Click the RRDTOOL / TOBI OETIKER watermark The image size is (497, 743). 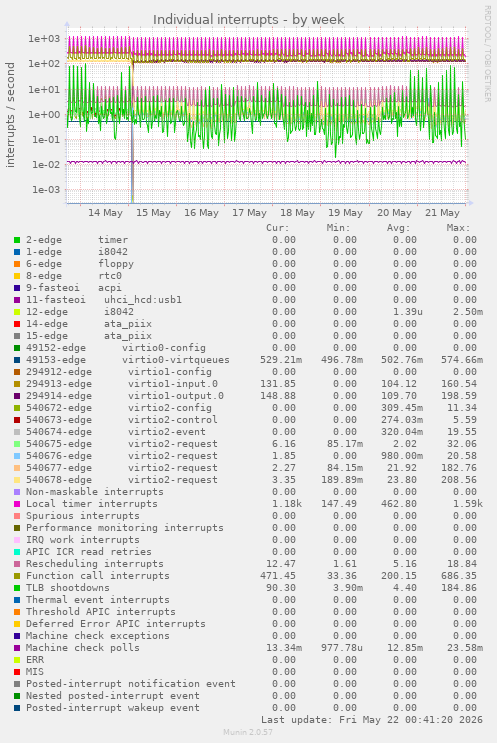(x=487, y=53)
